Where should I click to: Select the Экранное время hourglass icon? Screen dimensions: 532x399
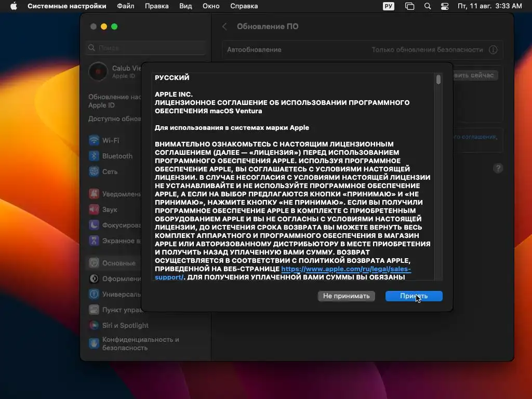[94, 241]
